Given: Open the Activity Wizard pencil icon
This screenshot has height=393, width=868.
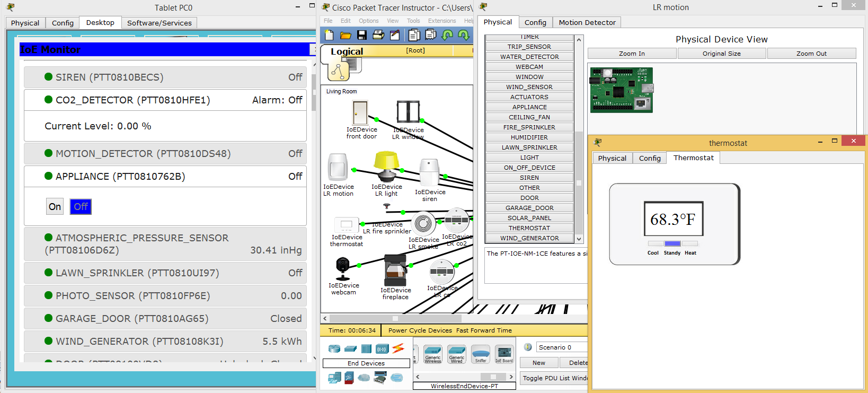Looking at the screenshot, I should 395,35.
